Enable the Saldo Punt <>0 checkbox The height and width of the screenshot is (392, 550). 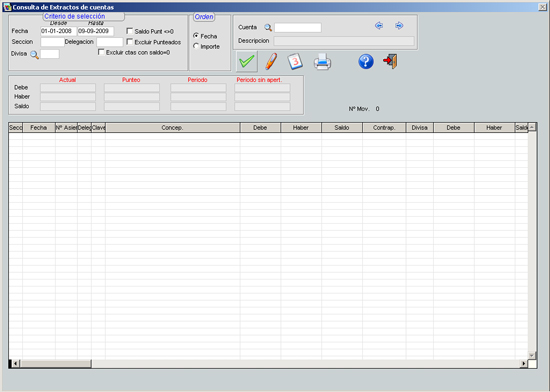pos(129,31)
